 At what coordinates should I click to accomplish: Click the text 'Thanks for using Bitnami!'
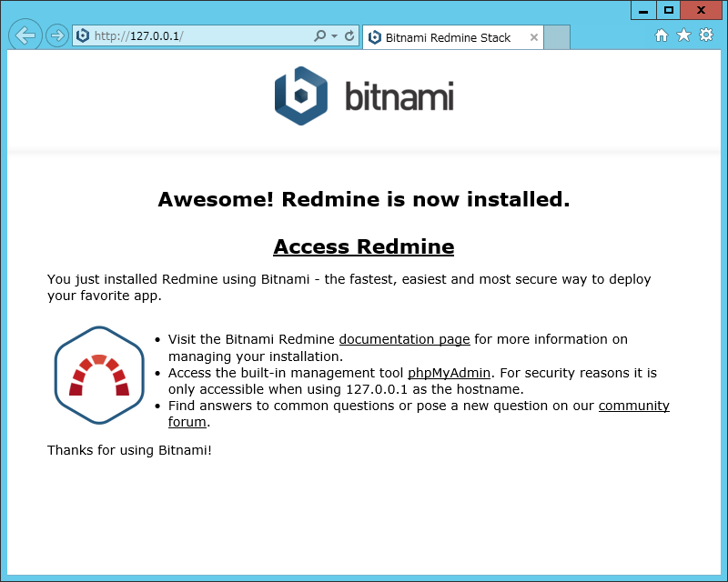[129, 450]
